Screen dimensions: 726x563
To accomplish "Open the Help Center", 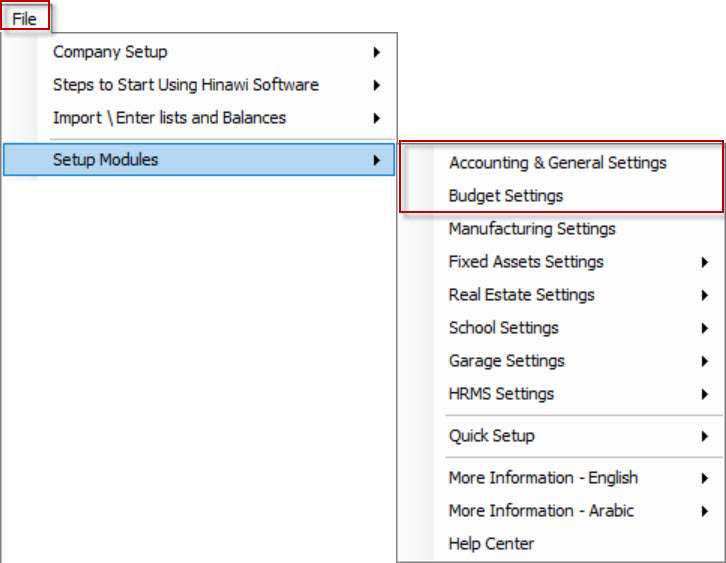I will pyautogui.click(x=561, y=544).
